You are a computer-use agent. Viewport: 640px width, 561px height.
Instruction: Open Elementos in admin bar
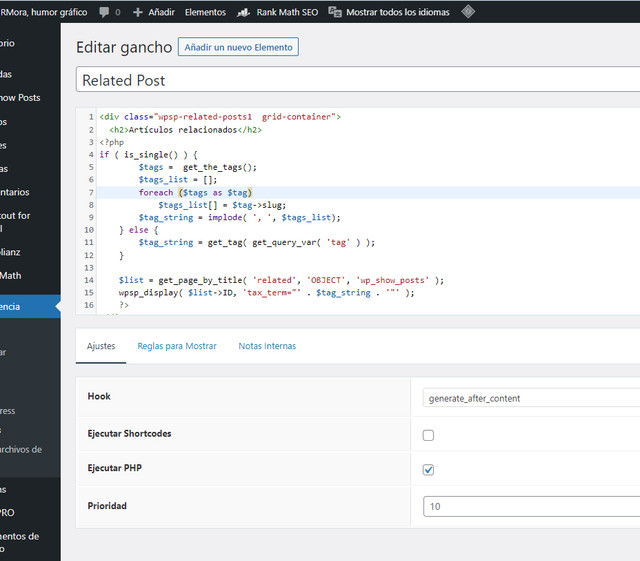point(205,12)
